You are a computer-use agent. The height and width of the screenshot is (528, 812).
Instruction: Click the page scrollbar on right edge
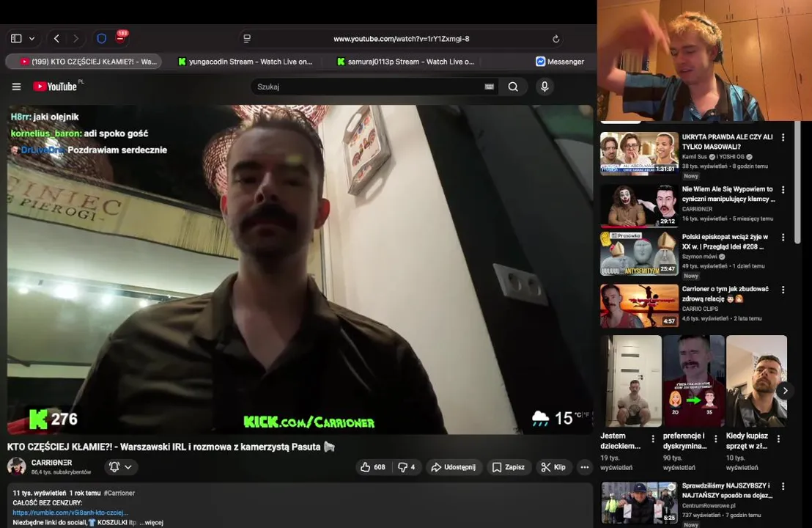tap(798, 183)
